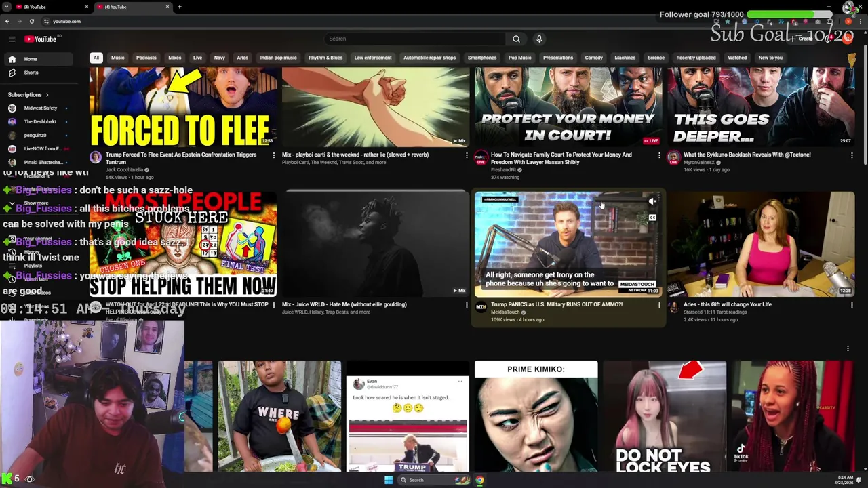Open Chrome's three-dot menu
The height and width of the screenshot is (488, 868).
coord(860,21)
